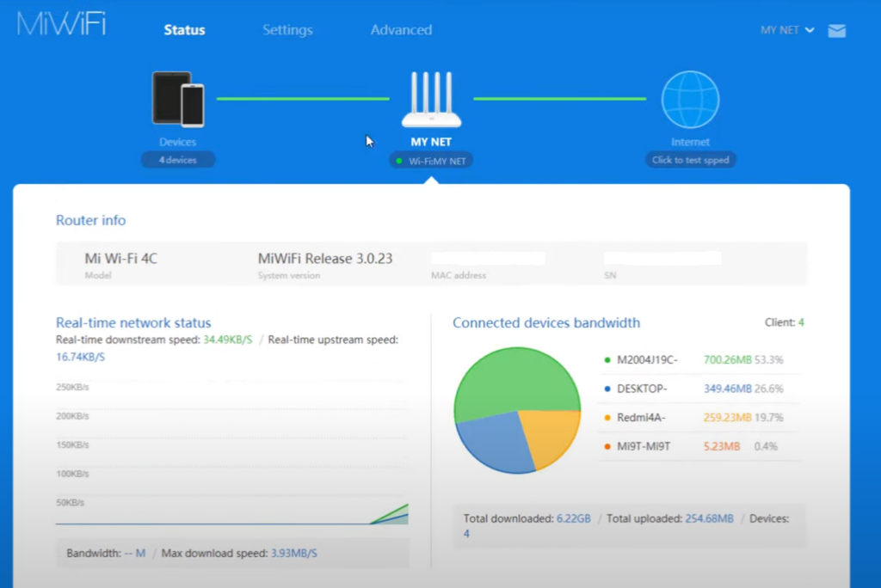The image size is (881, 588).
Task: Click the 4 devices badge
Action: pyautogui.click(x=177, y=160)
